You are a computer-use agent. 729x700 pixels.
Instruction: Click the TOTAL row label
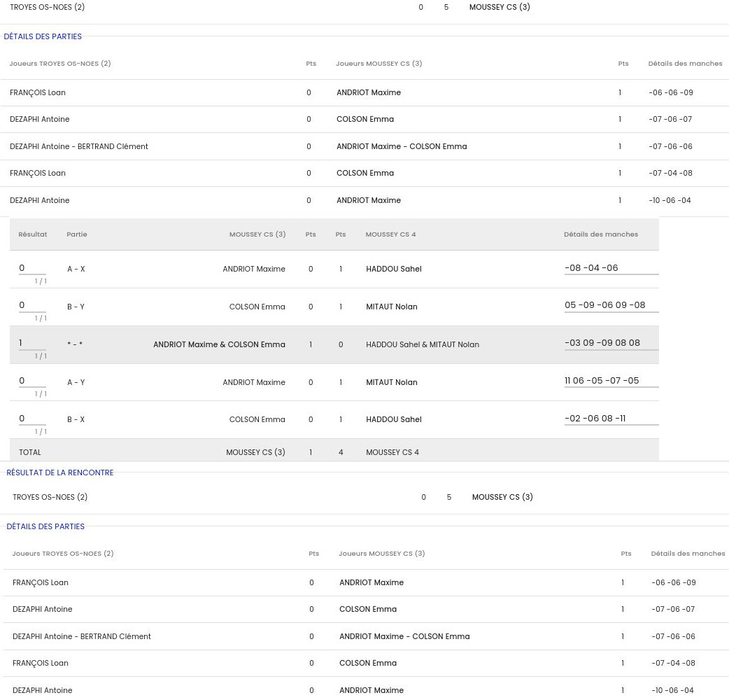point(30,452)
